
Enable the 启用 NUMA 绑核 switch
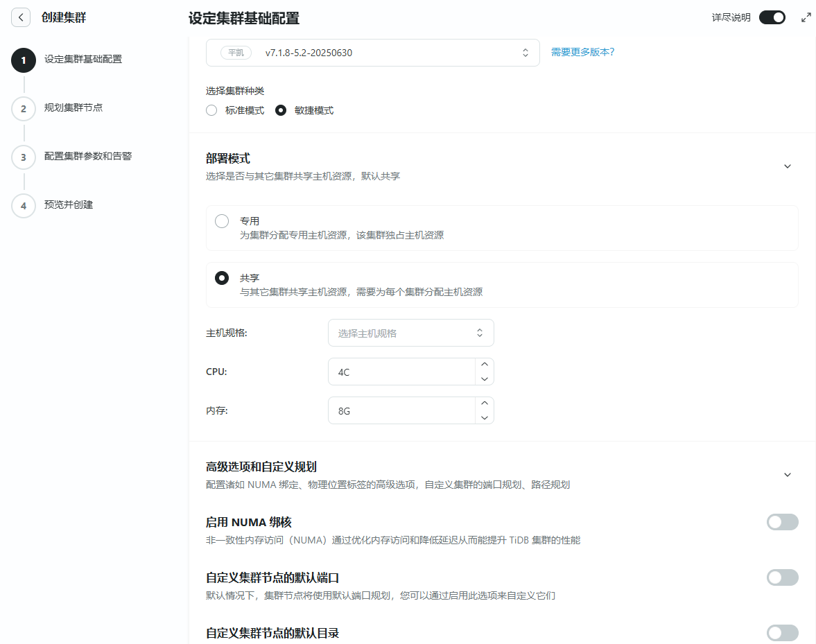782,522
